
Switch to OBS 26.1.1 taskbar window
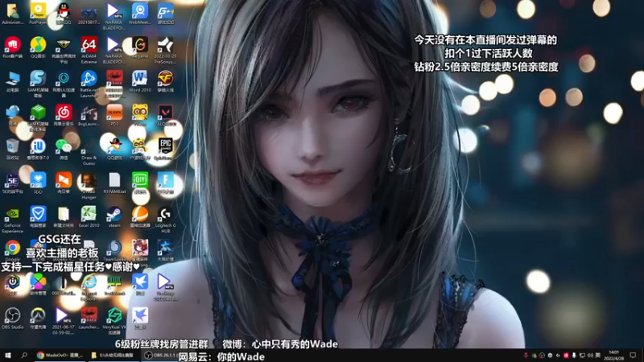(160, 356)
